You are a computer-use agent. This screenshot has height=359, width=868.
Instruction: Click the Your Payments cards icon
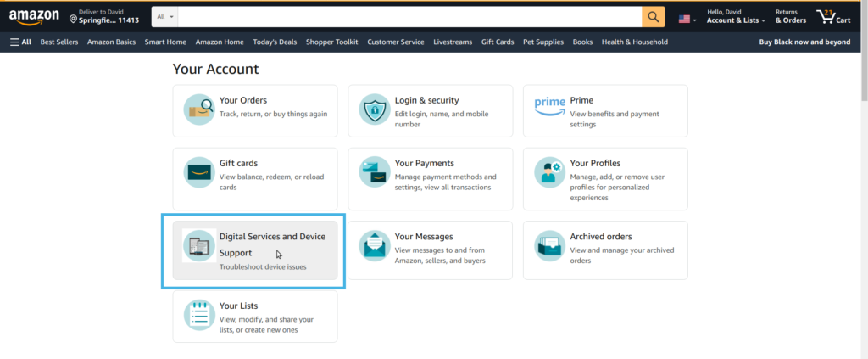click(375, 172)
